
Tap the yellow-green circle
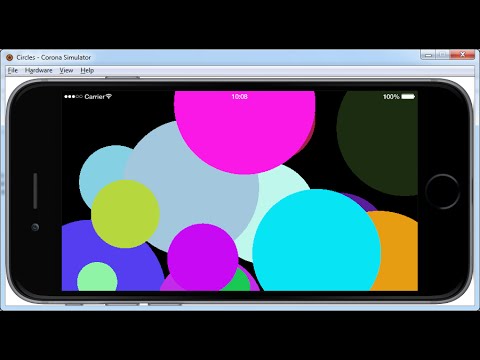coord(125,214)
